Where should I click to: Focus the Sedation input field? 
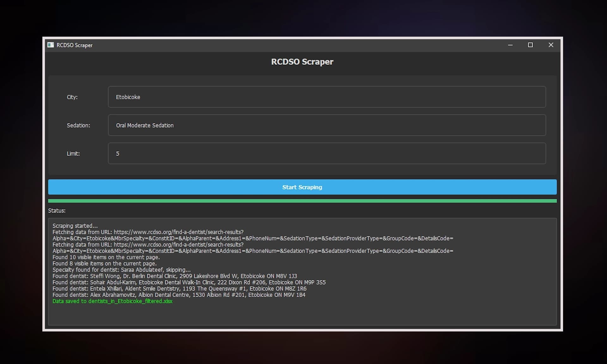327,125
